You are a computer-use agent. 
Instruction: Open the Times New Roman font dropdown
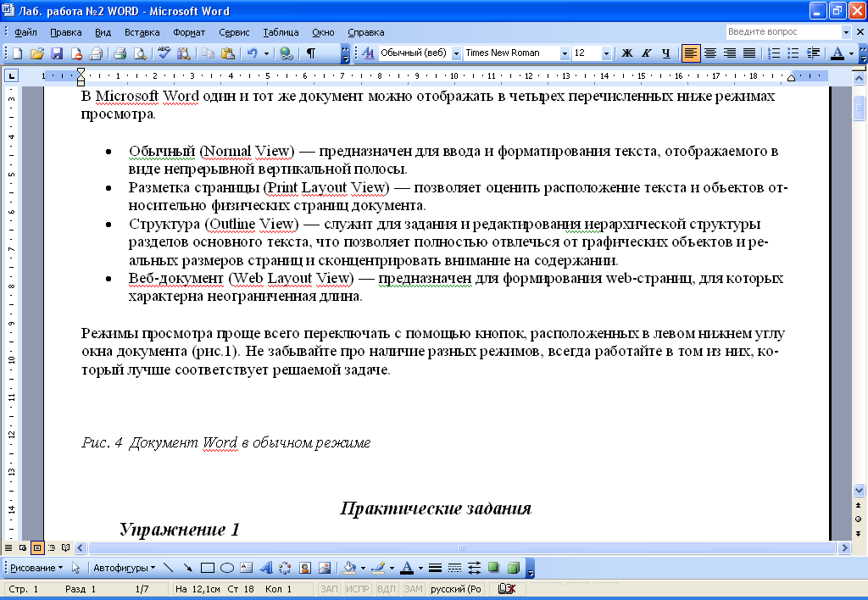pos(564,53)
